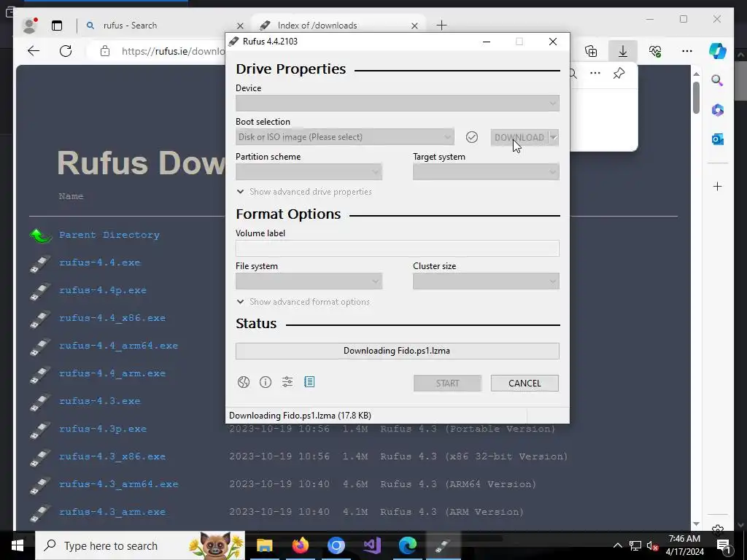This screenshot has width=747, height=560.
Task: Open the notification center icon
Action: tap(724, 545)
